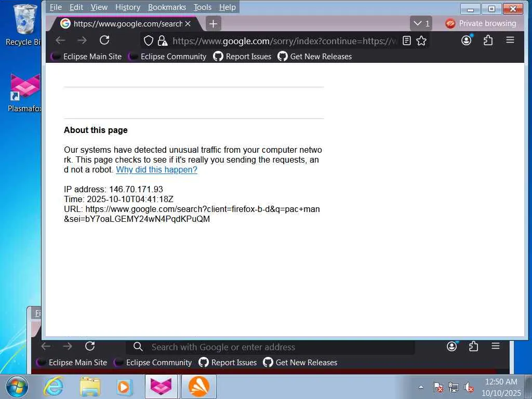Screen dimensions: 532x399
Task: Open Action Center flag tray icon
Action: [438, 387]
